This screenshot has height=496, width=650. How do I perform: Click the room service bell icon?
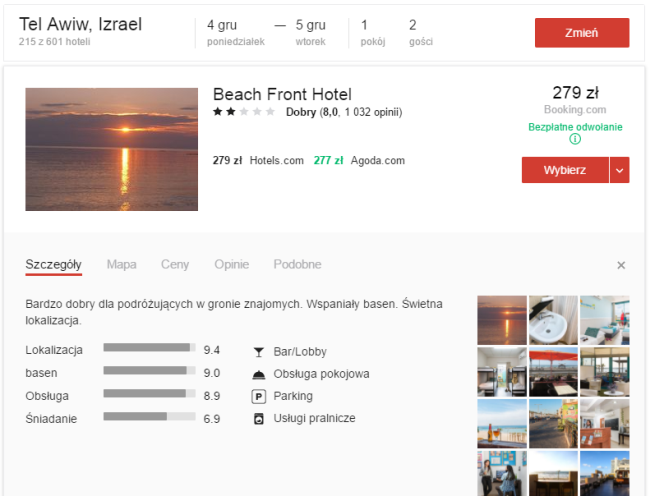(259, 374)
